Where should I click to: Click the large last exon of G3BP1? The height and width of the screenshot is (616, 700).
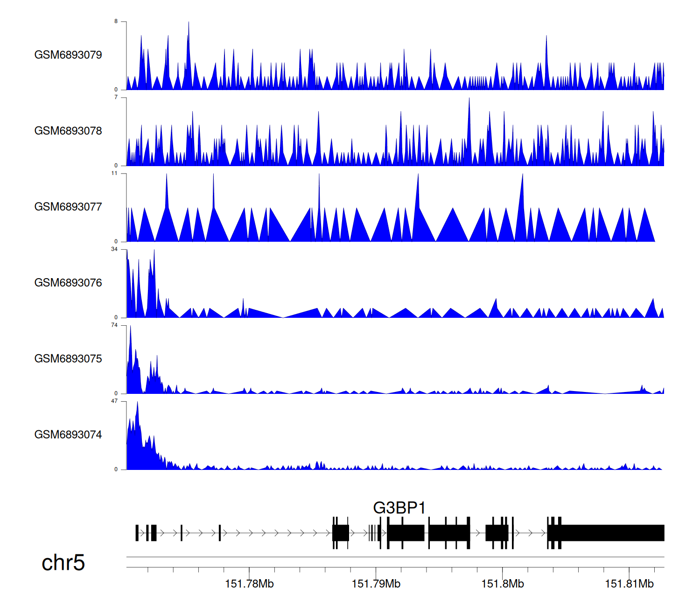coord(611,533)
